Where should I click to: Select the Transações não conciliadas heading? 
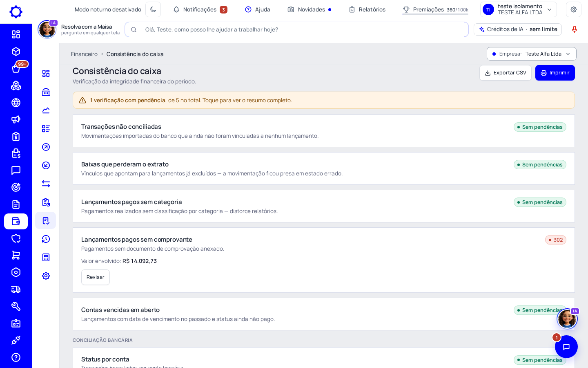[x=121, y=127]
